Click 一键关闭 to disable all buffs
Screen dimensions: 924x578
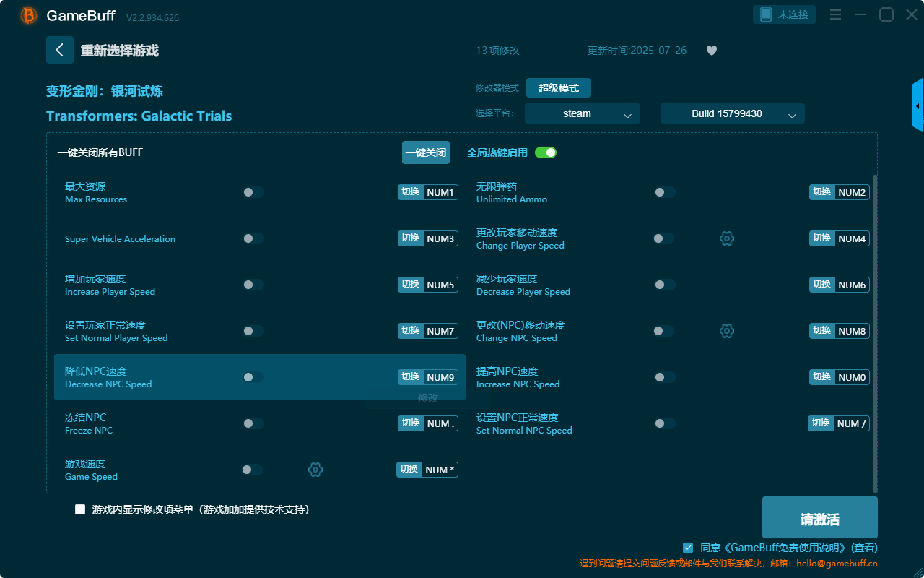[426, 152]
